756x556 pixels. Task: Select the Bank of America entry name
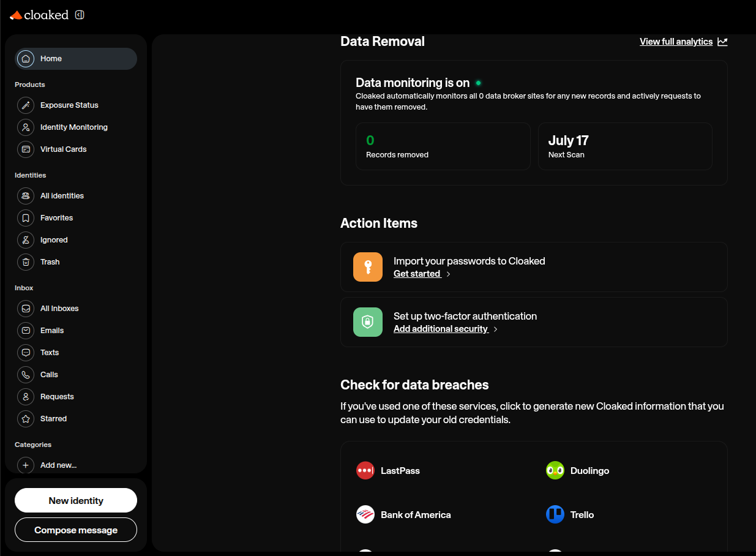coord(416,515)
